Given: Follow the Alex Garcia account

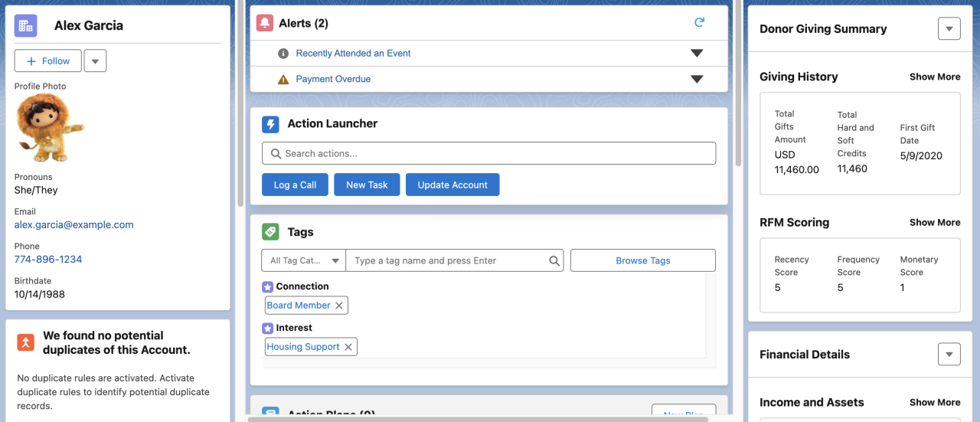Looking at the screenshot, I should tap(47, 61).
